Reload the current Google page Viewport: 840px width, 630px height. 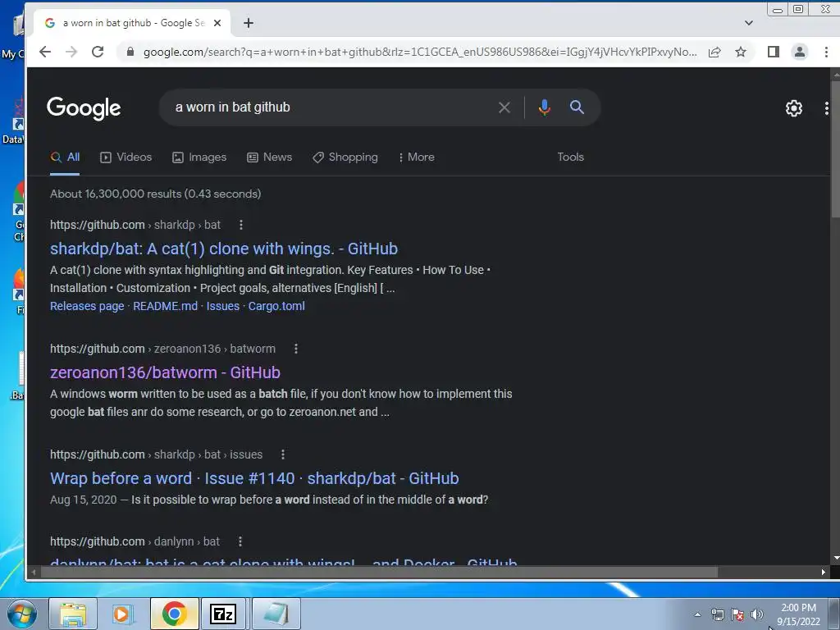click(98, 52)
